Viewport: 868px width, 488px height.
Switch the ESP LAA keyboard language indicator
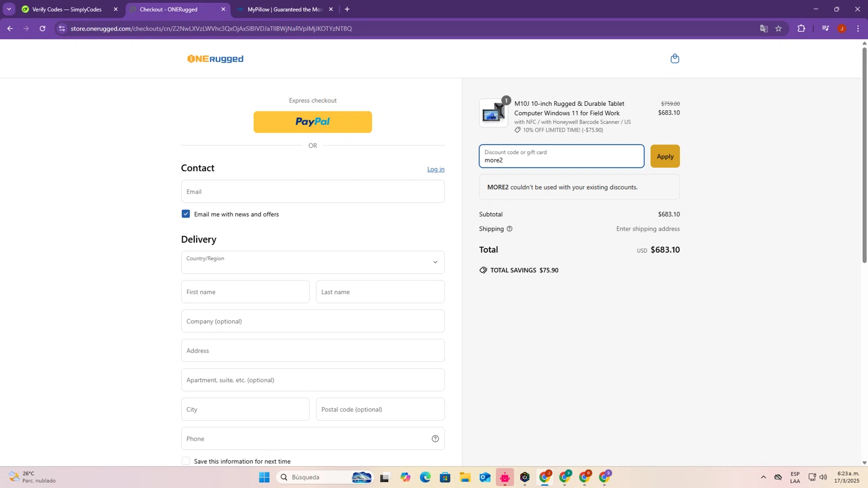pos(795,477)
